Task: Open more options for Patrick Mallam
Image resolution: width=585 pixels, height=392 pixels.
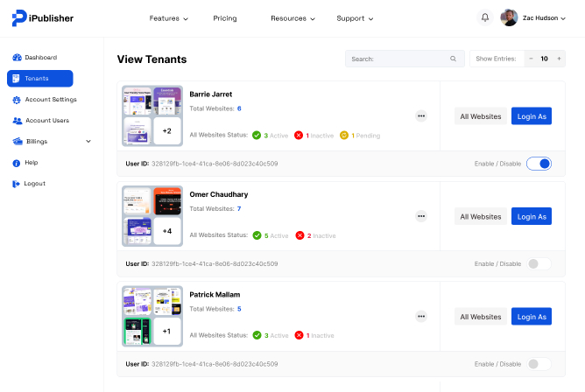Action: click(421, 317)
